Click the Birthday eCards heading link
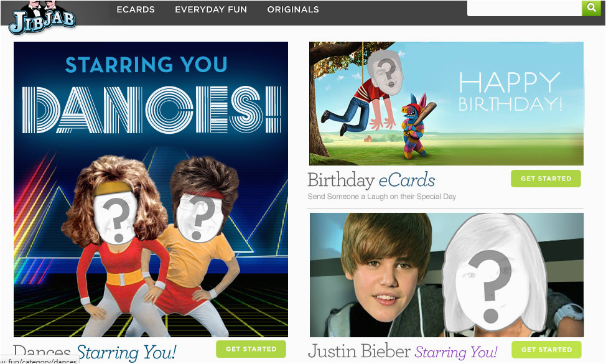 pos(371,180)
